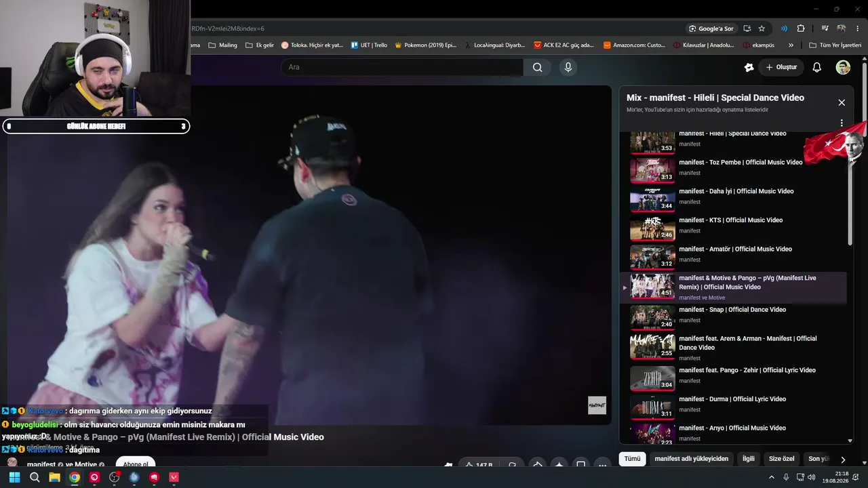
Task: Open the Chrome extensions puzzle icon
Action: (801, 28)
